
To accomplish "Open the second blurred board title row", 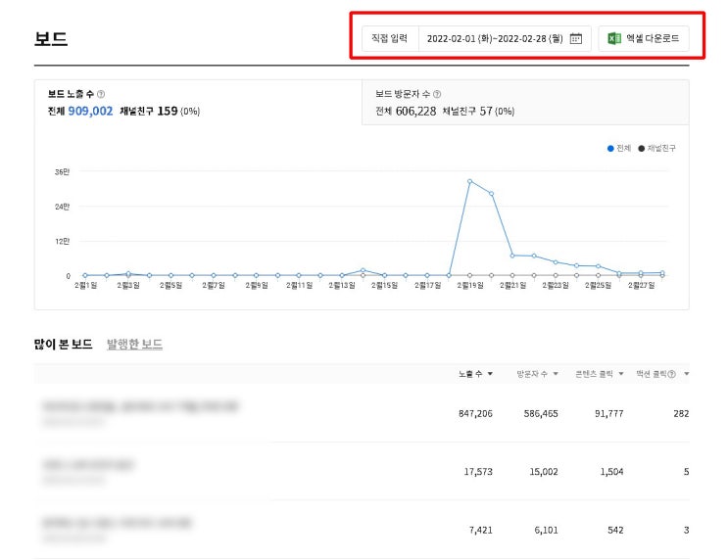I will coord(88,464).
